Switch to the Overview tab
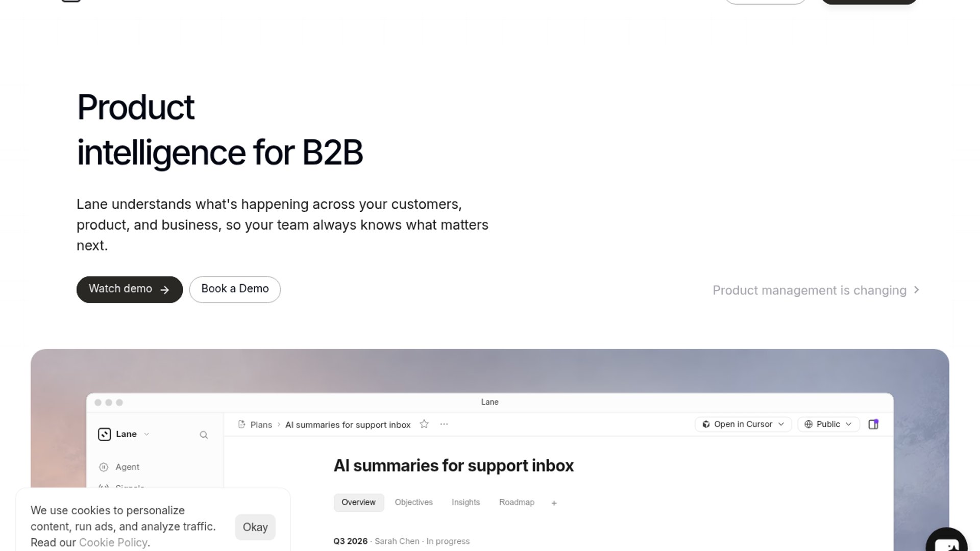Viewport: 980px width, 551px height. click(358, 503)
